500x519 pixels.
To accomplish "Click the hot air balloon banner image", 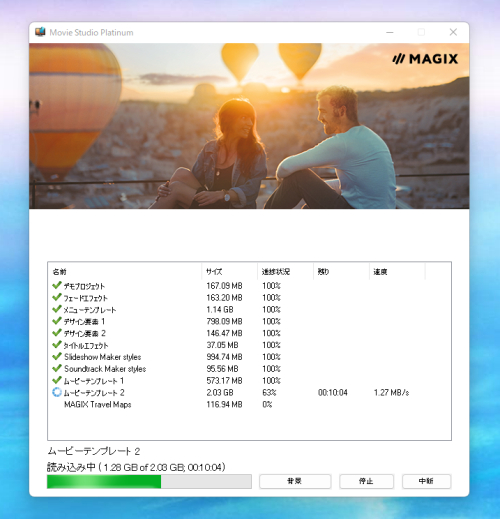I will (x=249, y=126).
